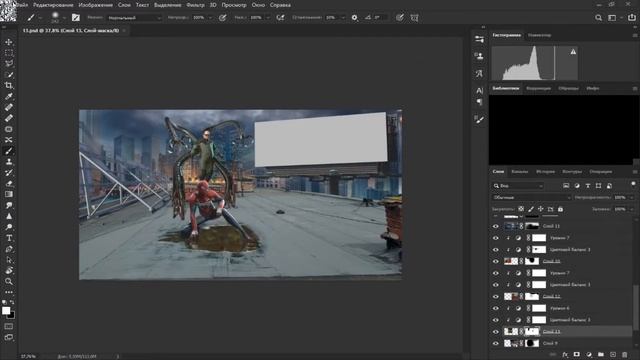Select the Rectangular Marquee tool

point(9,53)
